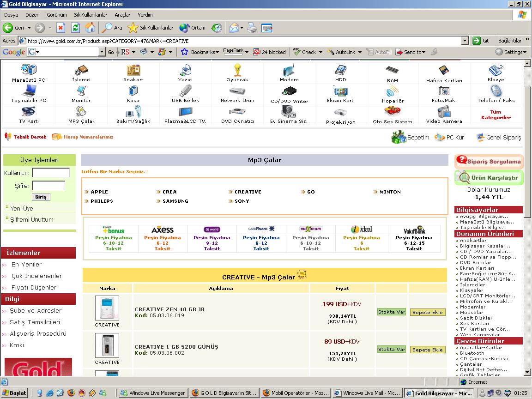Go to the browser Home icon

pos(90,28)
